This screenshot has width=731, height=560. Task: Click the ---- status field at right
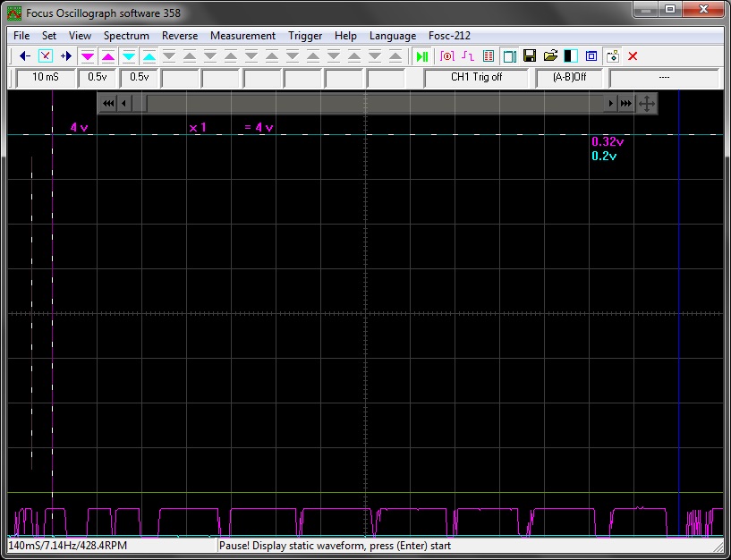(664, 78)
